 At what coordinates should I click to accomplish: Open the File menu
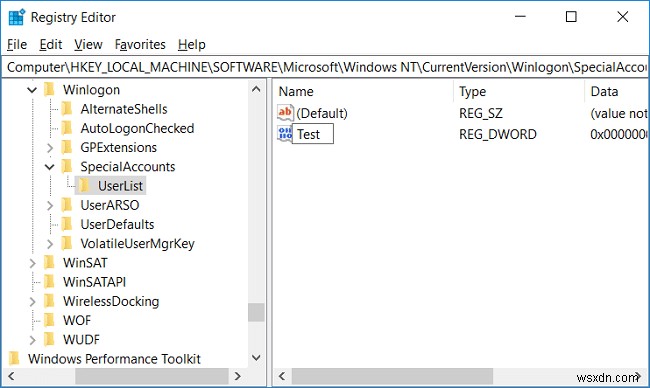pos(17,44)
